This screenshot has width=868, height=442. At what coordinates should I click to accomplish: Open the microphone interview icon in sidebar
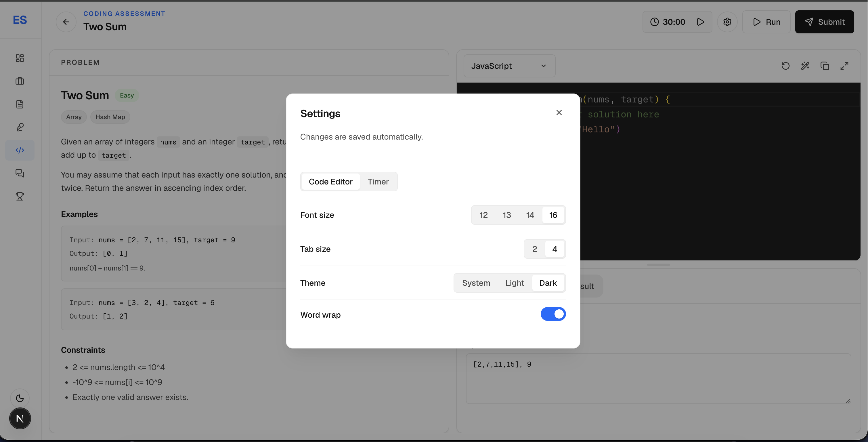[x=20, y=127]
